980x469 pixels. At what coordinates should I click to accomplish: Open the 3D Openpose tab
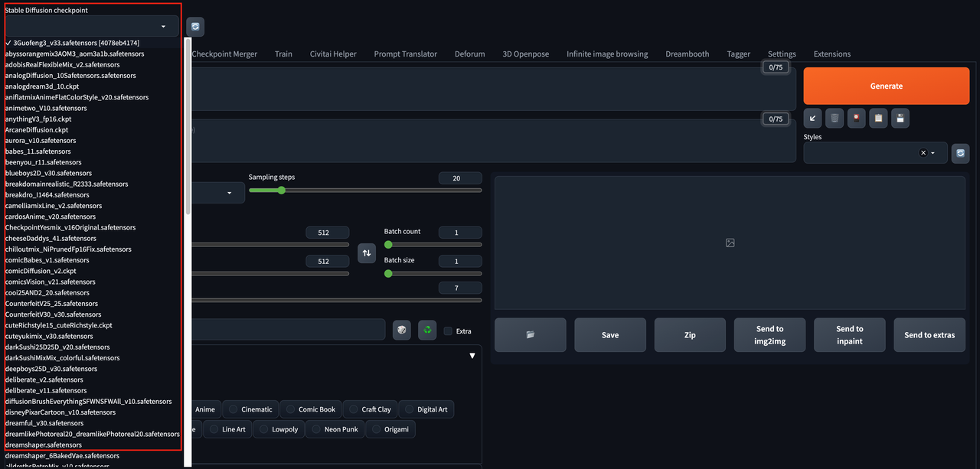click(526, 54)
